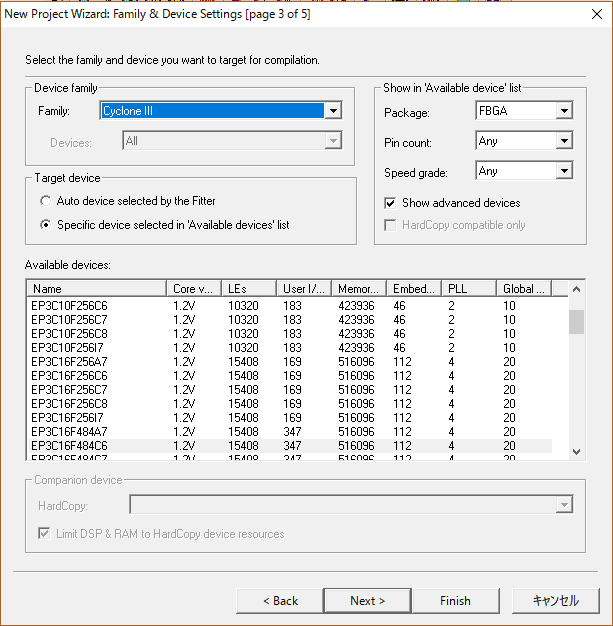613x626 pixels.
Task: Sort devices by Name column header
Action: 96,289
